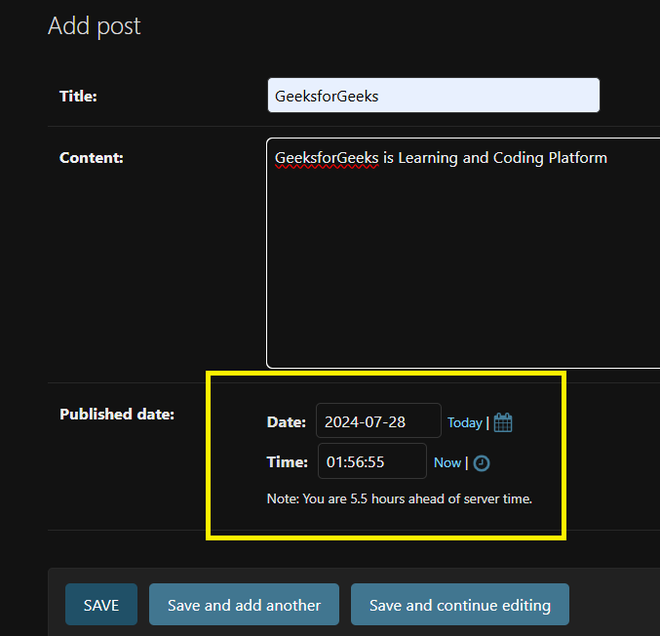Click the Time: label
This screenshot has height=636, width=660.
287,462
